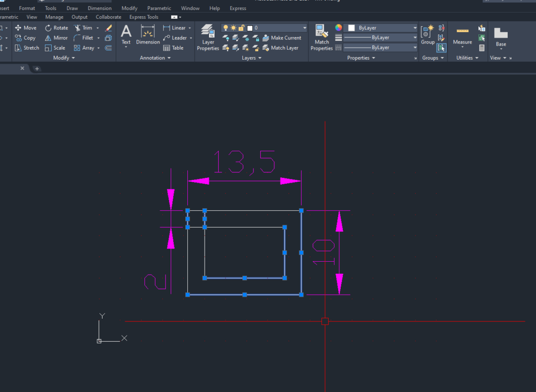
Task: Click the Match Properties tool
Action: click(x=321, y=38)
